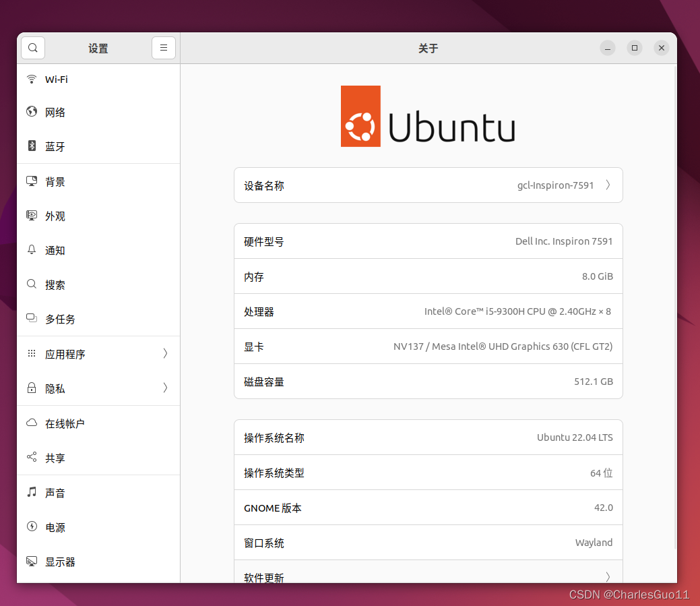Click the monitor icon beside 背景
This screenshot has height=606, width=700.
tap(31, 181)
